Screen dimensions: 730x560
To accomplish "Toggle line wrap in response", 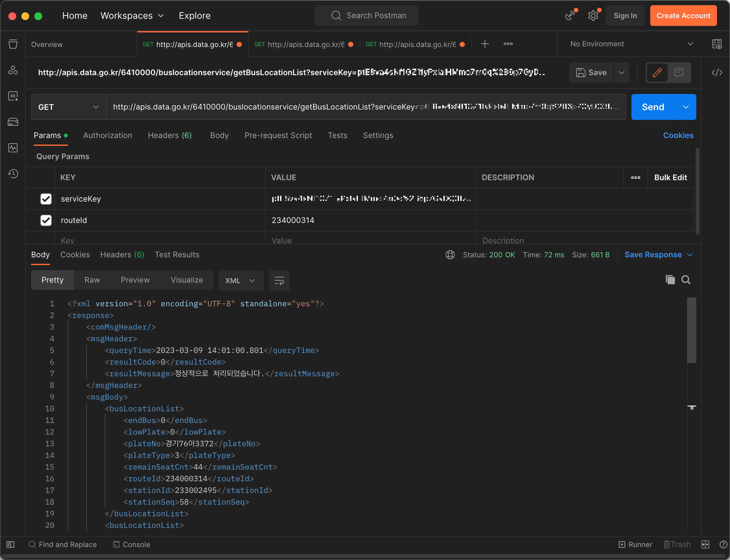I will 279,281.
